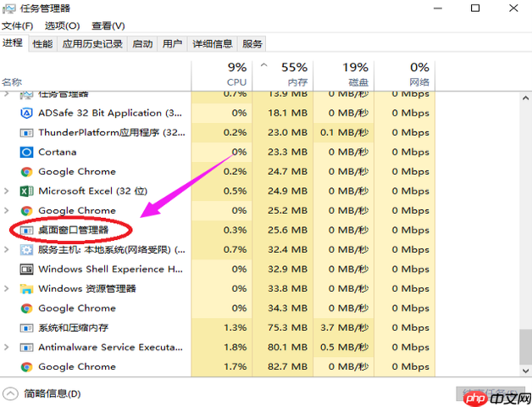This screenshot has height=407, width=532.
Task: Click the 3.7 MB/秒 disk cell
Action: click(344, 328)
